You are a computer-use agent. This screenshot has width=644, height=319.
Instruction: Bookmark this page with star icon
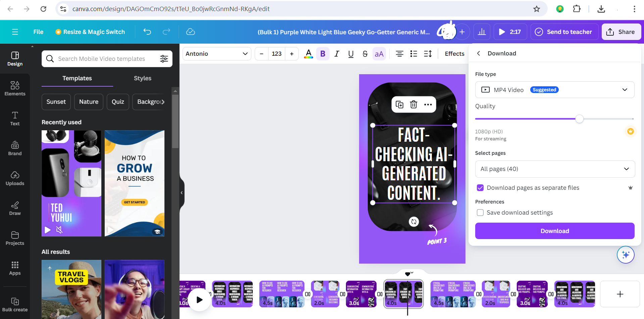[x=537, y=9]
